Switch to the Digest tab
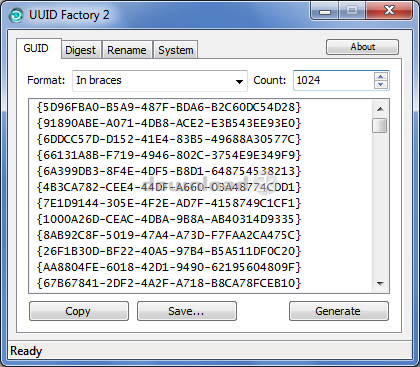The image size is (420, 367). point(80,50)
